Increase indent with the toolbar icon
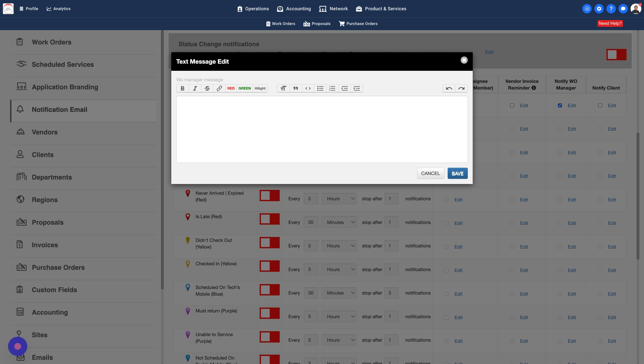644x364 pixels. [357, 88]
